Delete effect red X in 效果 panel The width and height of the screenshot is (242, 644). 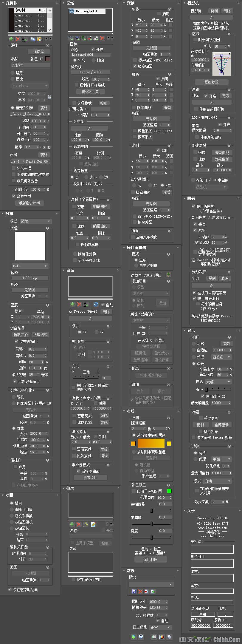(79, 524)
